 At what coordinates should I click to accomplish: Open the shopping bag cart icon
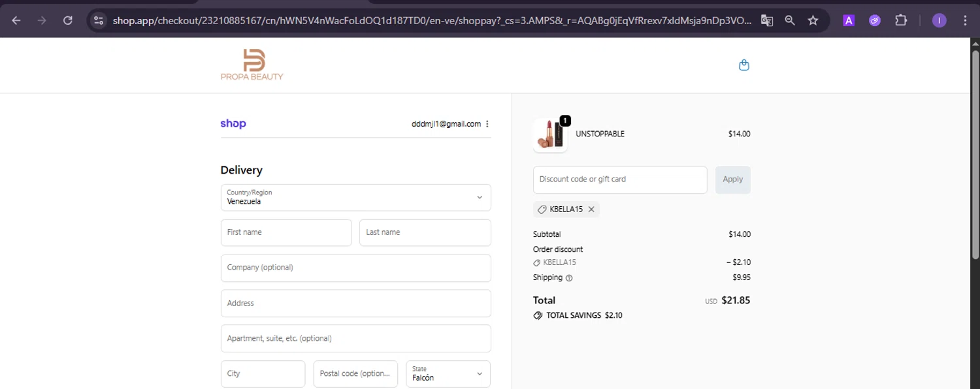(x=743, y=65)
